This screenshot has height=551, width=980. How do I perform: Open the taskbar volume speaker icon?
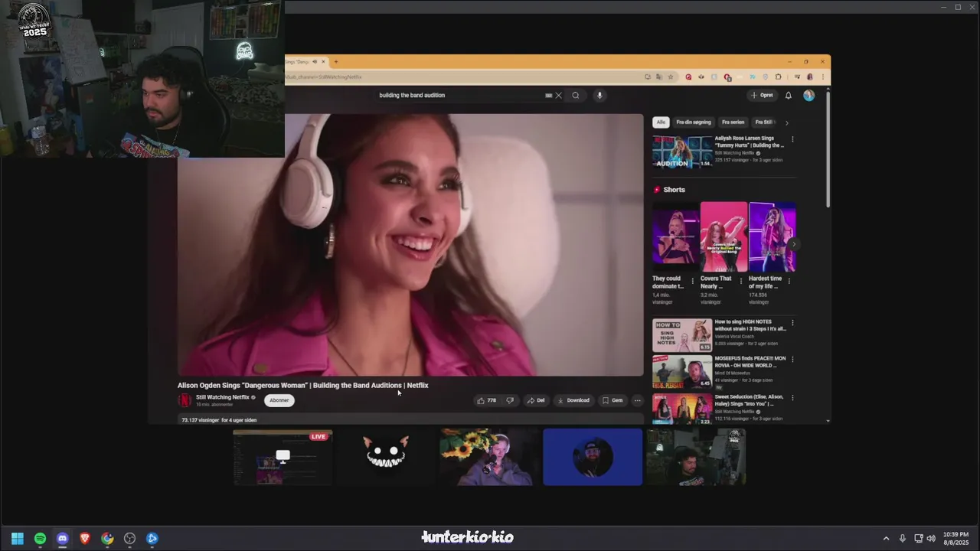point(932,539)
